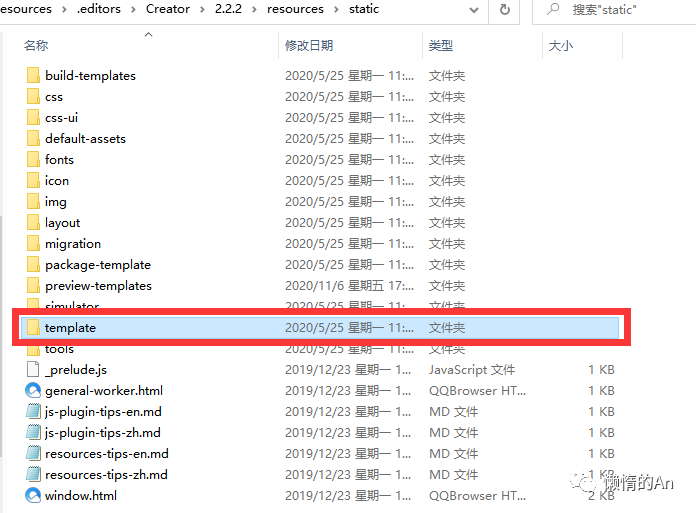This screenshot has height=513, width=696.
Task: Click the resources-tips-en.md file icon
Action: [33, 454]
